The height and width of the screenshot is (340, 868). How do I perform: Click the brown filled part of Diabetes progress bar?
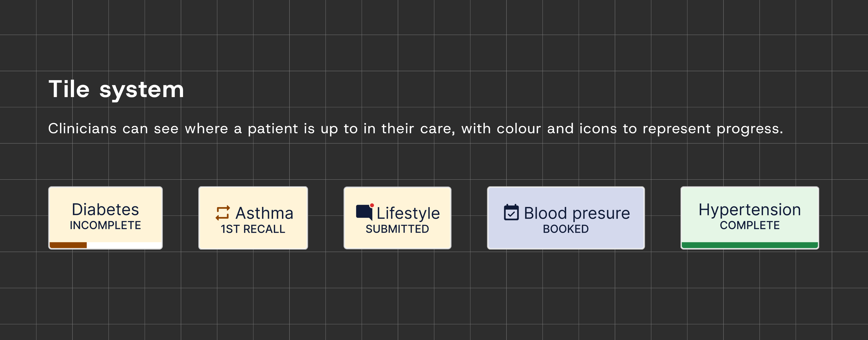68,245
